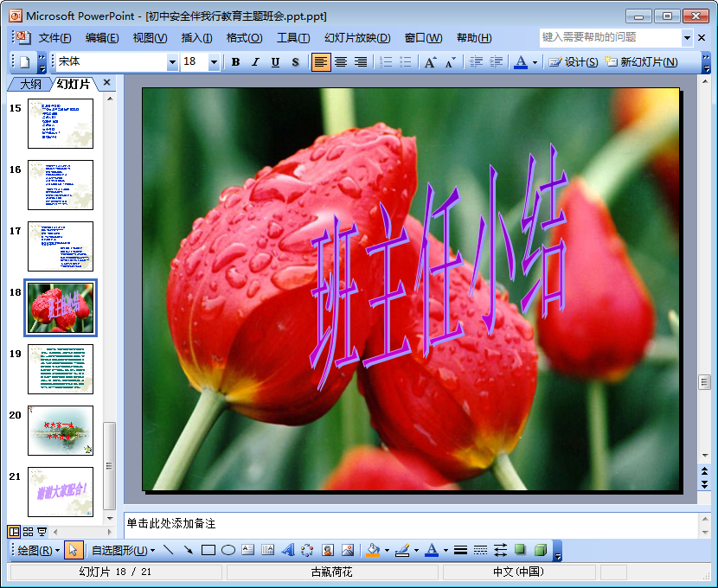The image size is (718, 588).
Task: Create a new blank presentation file
Action: coord(25,61)
